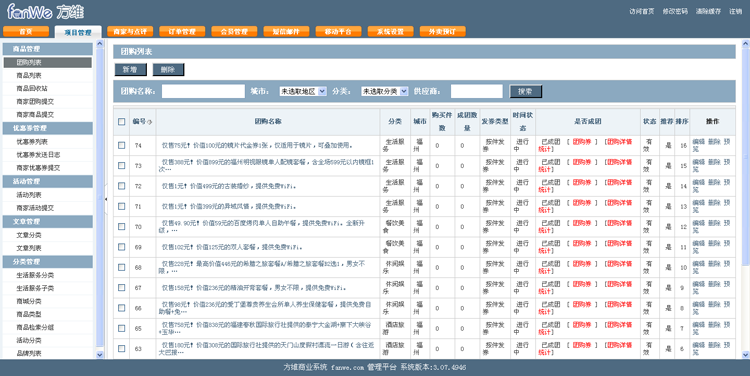Click the main page scrollbar down arrow
The width and height of the screenshot is (750, 376).
pos(745,354)
